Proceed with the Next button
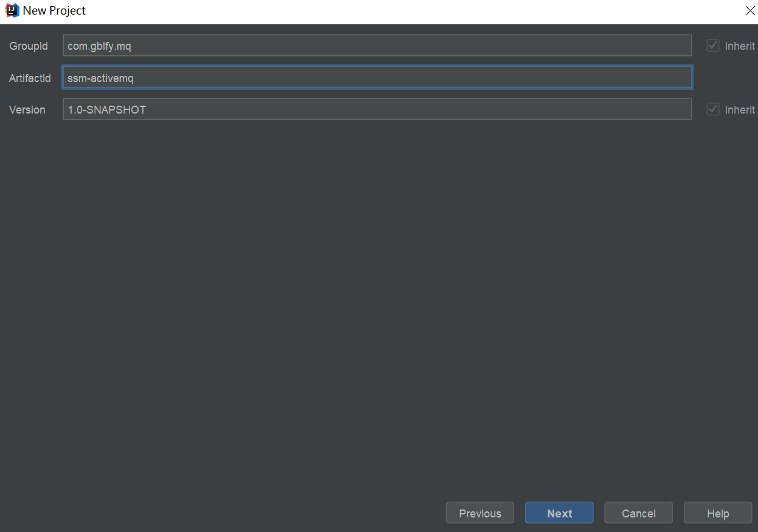The image size is (758, 532). pyautogui.click(x=559, y=513)
